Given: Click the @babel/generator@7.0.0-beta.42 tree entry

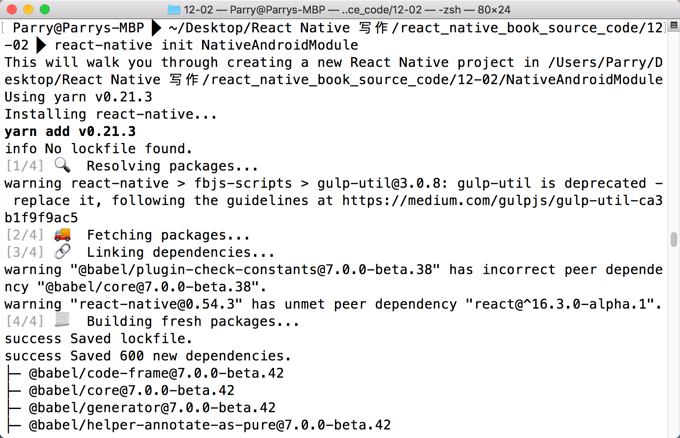Looking at the screenshot, I should click(x=152, y=408).
